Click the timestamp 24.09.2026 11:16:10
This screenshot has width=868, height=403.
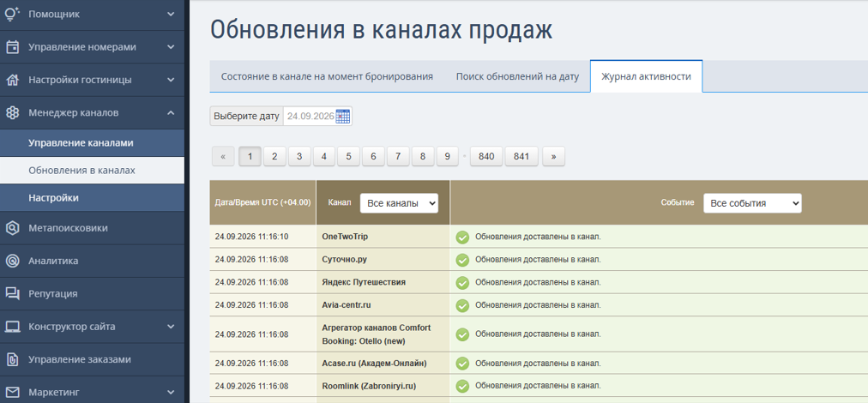coord(252,237)
